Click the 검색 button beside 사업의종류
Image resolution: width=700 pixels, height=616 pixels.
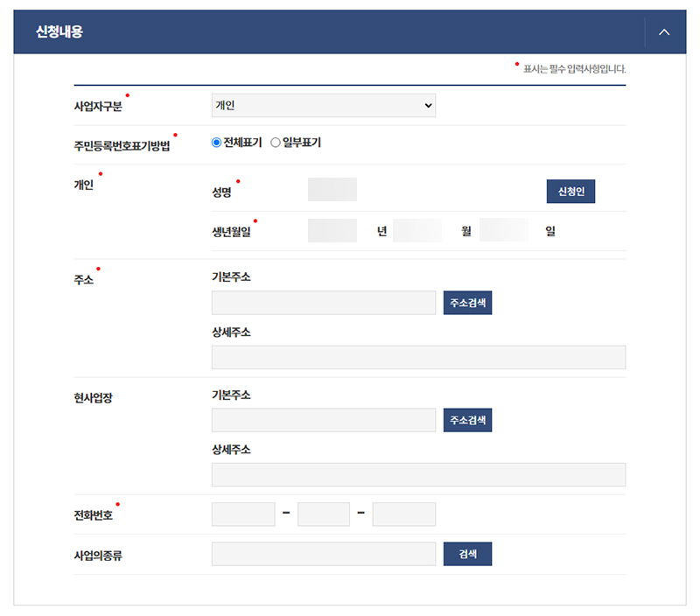467,553
